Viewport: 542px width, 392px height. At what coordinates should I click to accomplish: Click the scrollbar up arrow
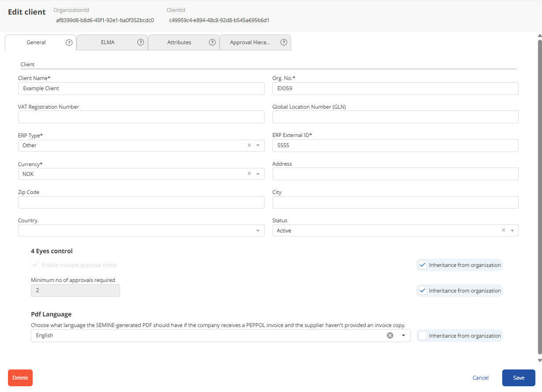tap(539, 35)
